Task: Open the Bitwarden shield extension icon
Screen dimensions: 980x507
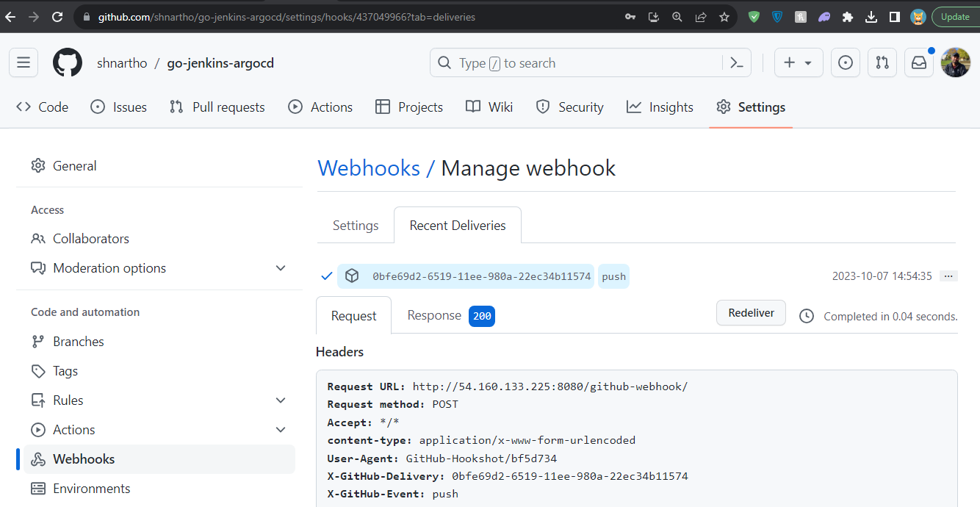Action: coord(777,17)
